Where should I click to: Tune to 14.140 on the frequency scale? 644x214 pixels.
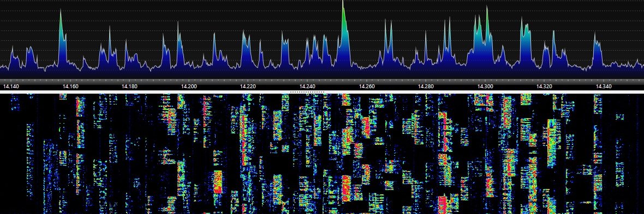11,87
